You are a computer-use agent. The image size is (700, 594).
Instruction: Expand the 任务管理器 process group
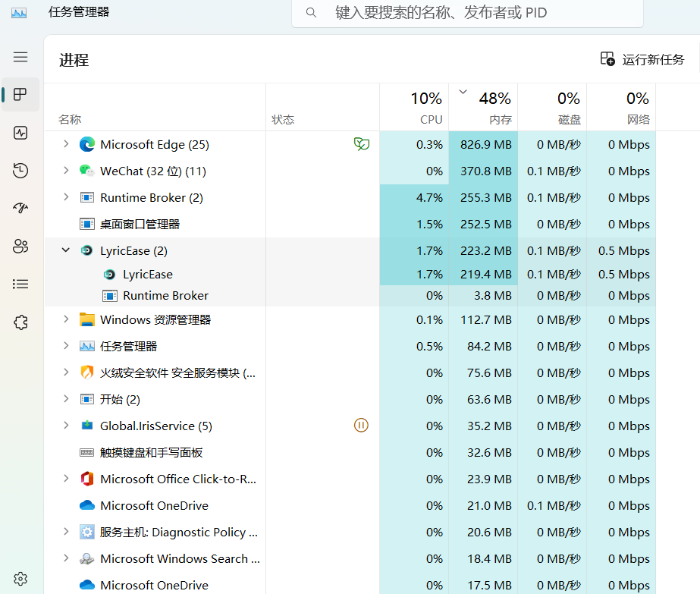point(66,346)
